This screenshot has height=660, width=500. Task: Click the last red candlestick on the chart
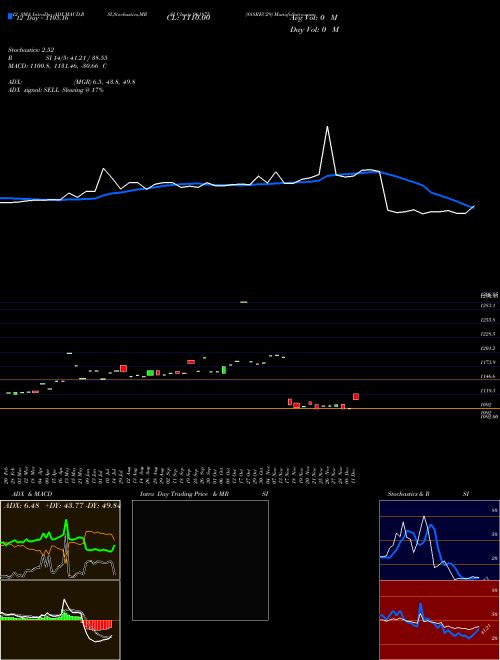coord(356,397)
